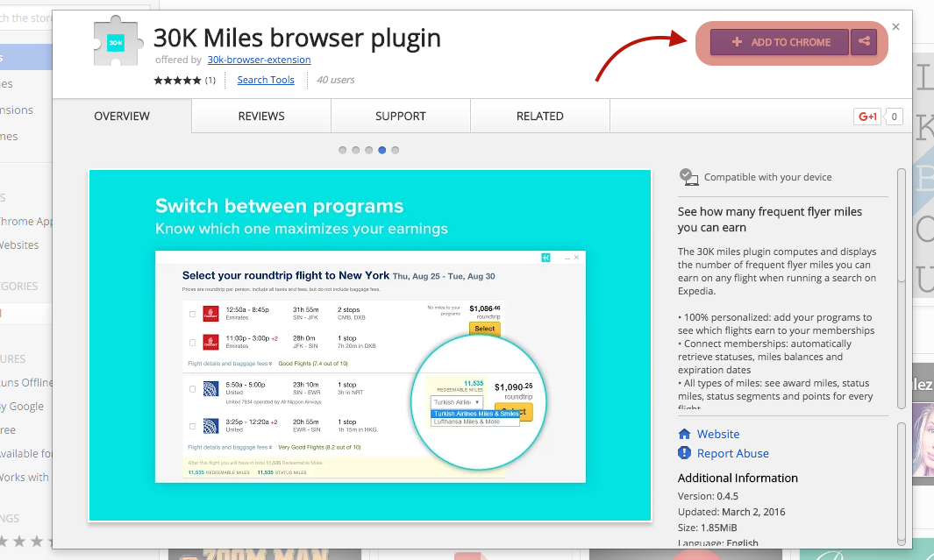The width and height of the screenshot is (934, 560).
Task: Switch to the Related tab
Action: 540,116
